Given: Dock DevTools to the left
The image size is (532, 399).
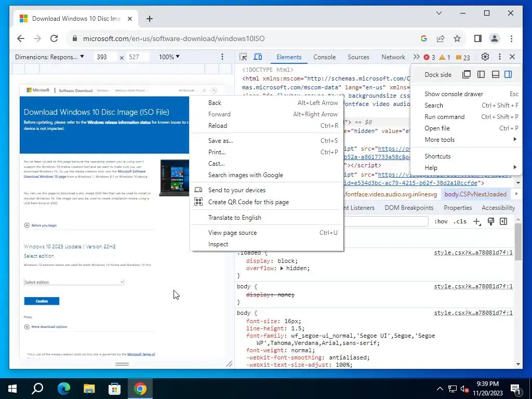Looking at the screenshot, I should tap(481, 74).
